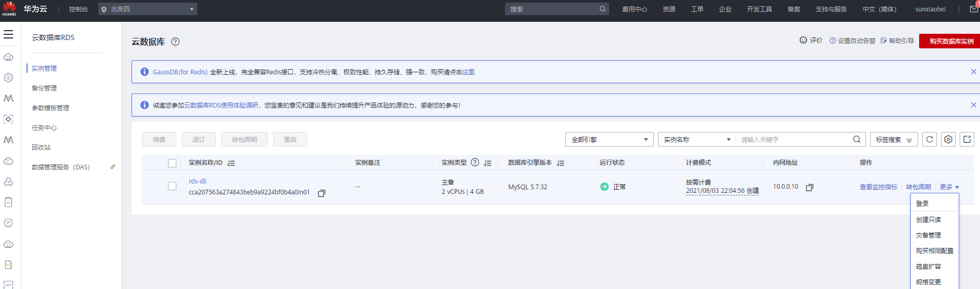Open the table column settings gear

coord(948,139)
